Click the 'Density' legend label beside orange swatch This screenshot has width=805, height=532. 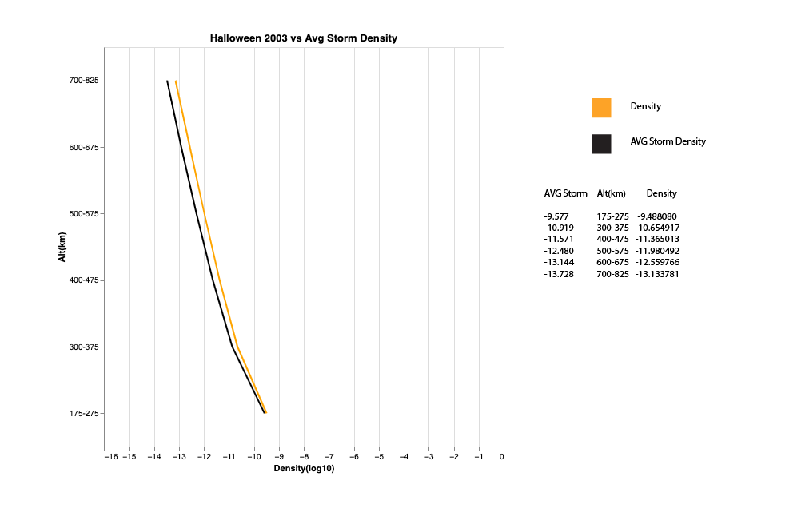coord(645,106)
